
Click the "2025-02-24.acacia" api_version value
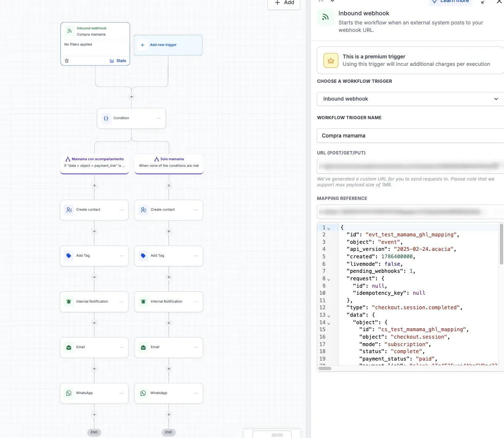(423, 249)
